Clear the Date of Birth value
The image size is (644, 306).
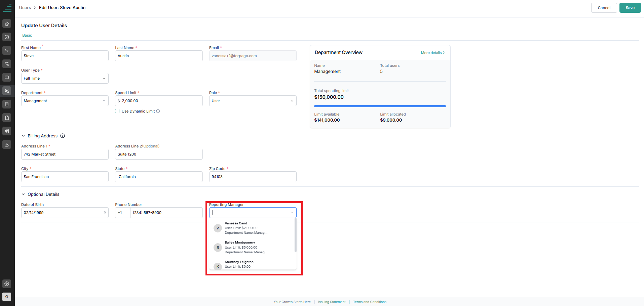105,213
